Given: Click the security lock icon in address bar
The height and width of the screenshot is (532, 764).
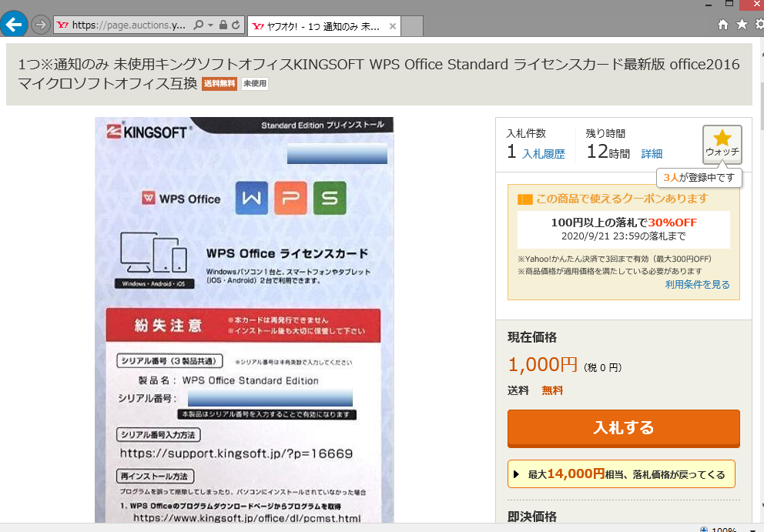Looking at the screenshot, I should tap(223, 25).
